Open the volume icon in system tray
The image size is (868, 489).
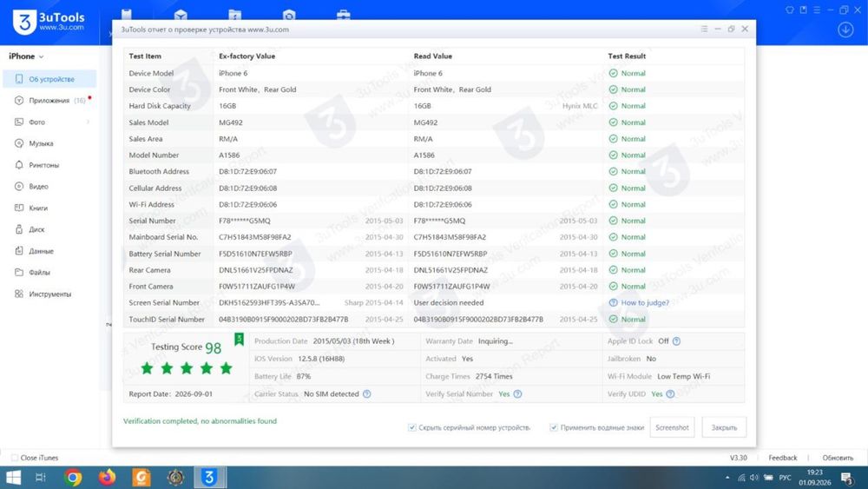click(x=754, y=478)
